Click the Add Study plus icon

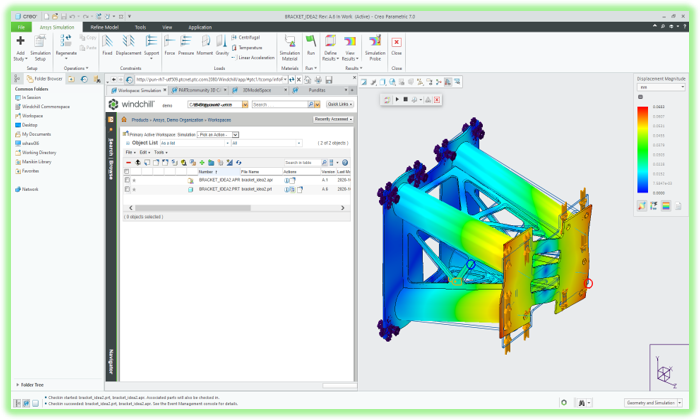[20, 41]
